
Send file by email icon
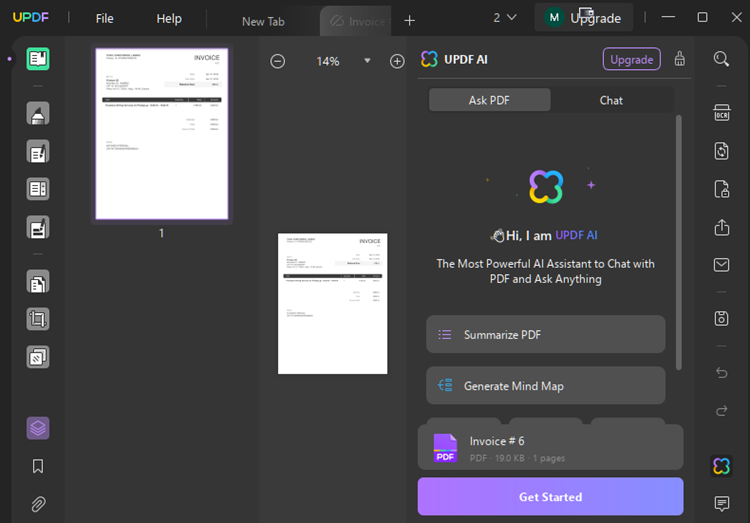[722, 265]
